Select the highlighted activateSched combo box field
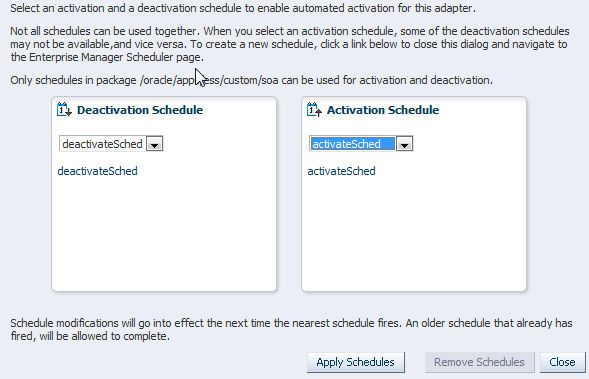Viewport: 589px width, 379px height. tap(361, 144)
